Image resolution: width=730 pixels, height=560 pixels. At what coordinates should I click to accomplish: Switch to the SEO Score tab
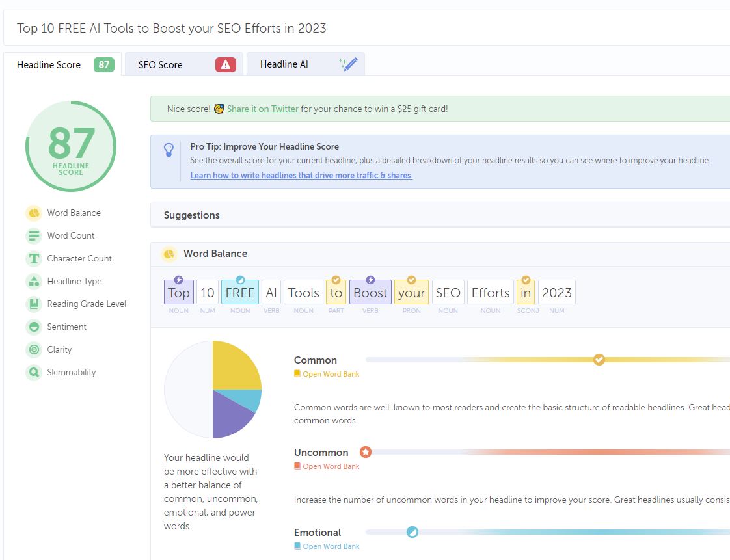(x=159, y=64)
